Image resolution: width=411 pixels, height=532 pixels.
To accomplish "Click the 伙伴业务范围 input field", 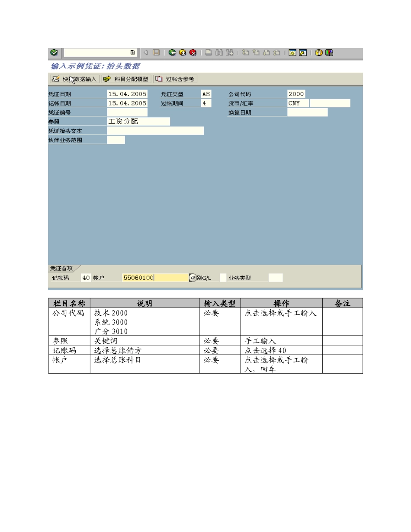I will tap(116, 140).
